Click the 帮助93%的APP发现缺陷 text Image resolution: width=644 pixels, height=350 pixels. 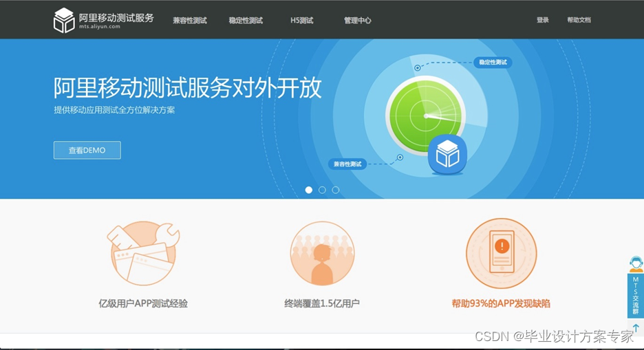(501, 304)
